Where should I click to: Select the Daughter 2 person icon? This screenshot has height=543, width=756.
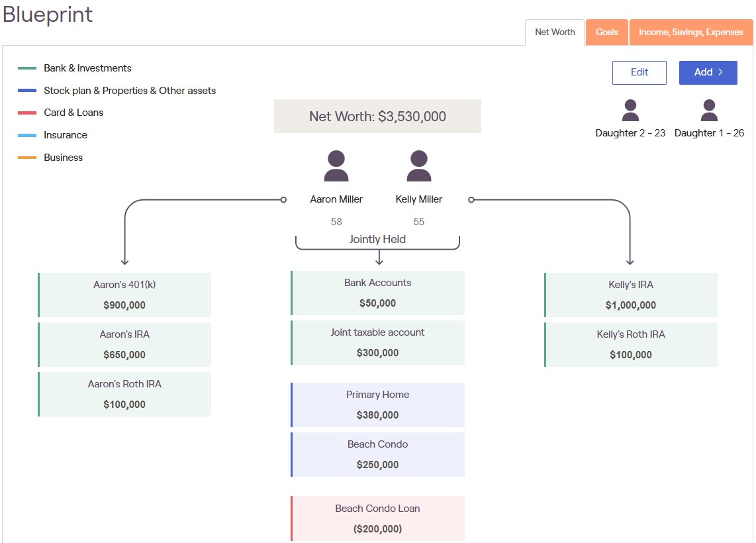pos(630,111)
